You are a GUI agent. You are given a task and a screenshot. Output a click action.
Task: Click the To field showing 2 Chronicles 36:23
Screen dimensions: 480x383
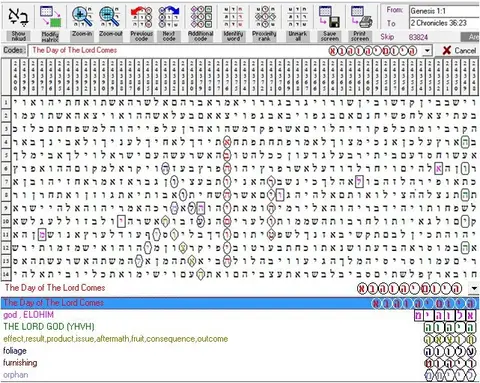click(444, 23)
